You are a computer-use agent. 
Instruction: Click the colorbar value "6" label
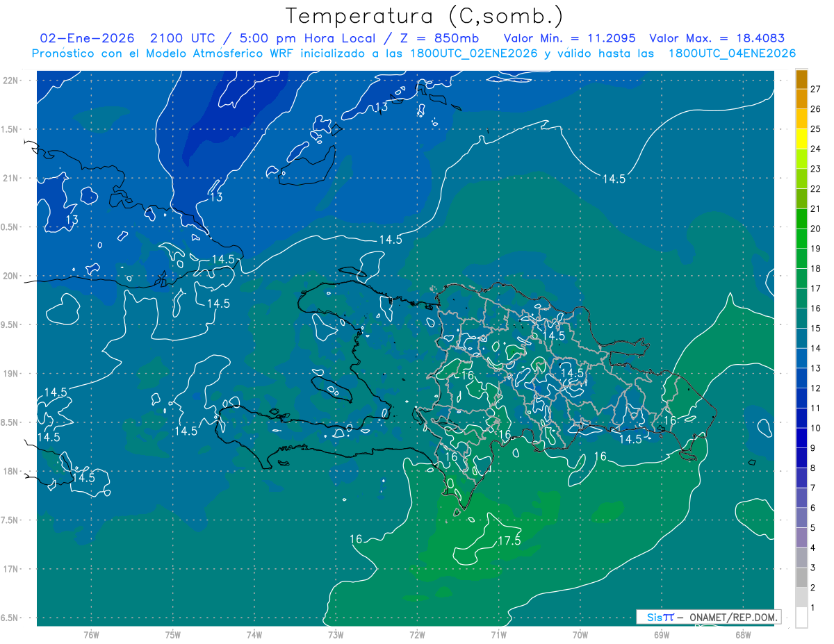813,508
